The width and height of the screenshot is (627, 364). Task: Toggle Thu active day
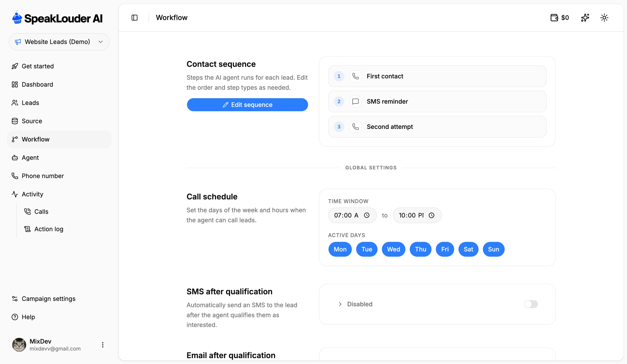(x=420, y=249)
